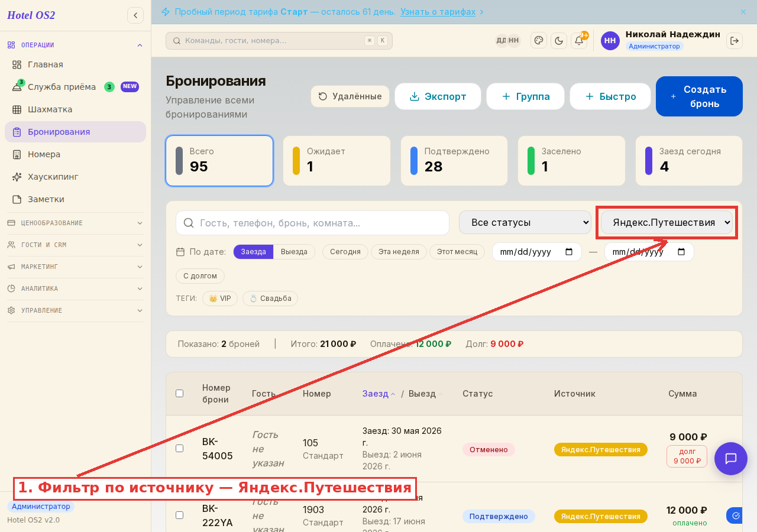Open Заметки page
The height and width of the screenshot is (532, 757).
[x=76, y=199]
